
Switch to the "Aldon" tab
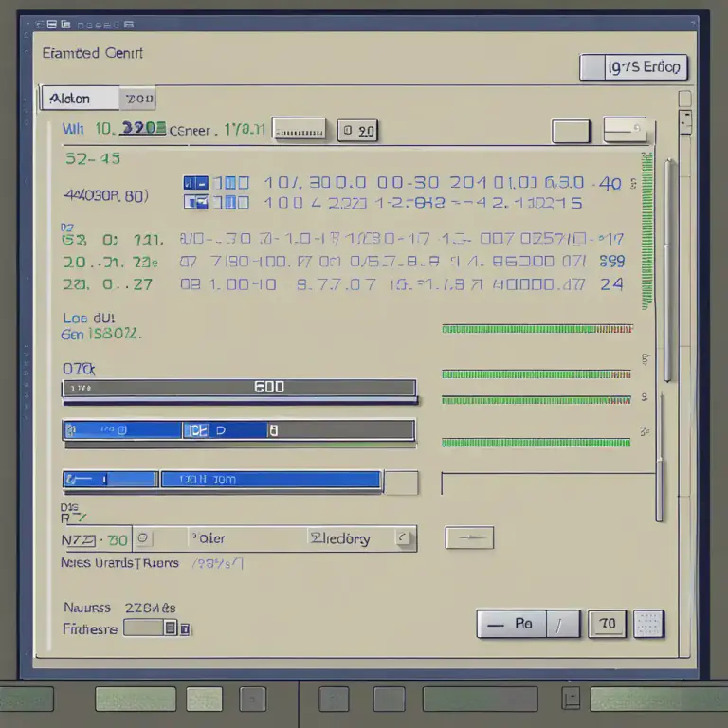coord(80,99)
